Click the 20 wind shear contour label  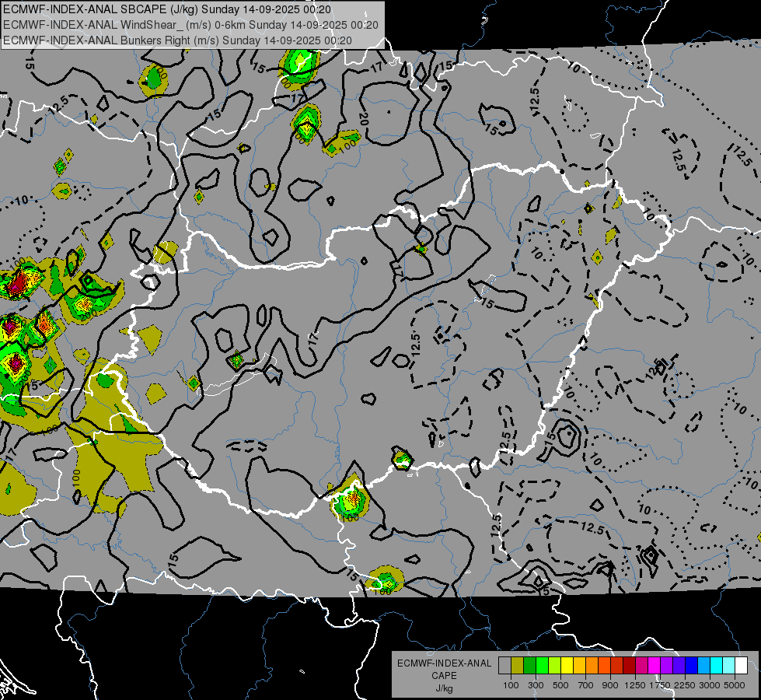coord(364,119)
